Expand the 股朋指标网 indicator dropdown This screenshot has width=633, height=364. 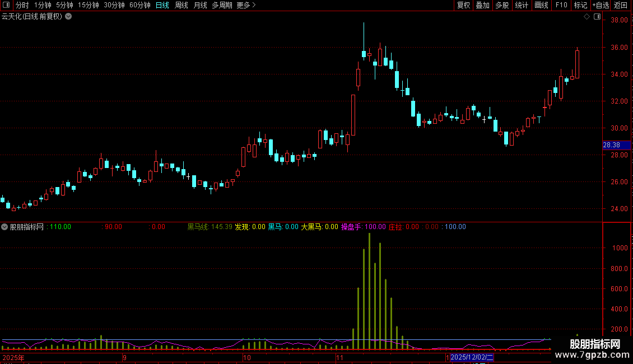click(x=4, y=227)
